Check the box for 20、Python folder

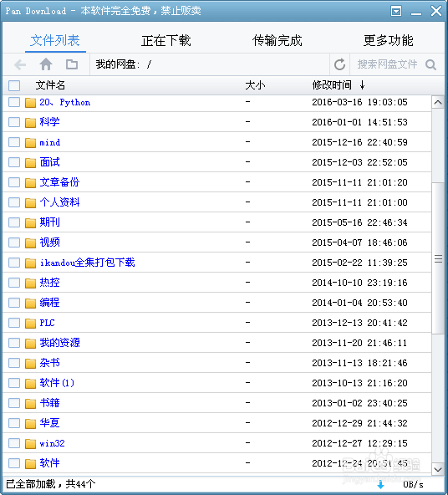[x=14, y=102]
